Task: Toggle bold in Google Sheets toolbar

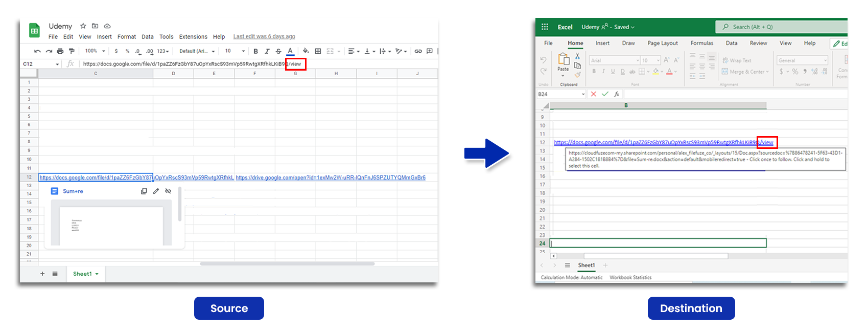Action: tap(255, 51)
